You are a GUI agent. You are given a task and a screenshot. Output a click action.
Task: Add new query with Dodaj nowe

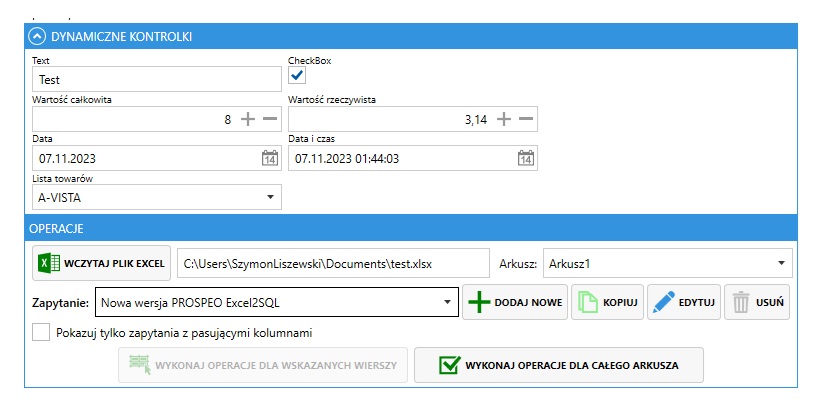click(515, 302)
